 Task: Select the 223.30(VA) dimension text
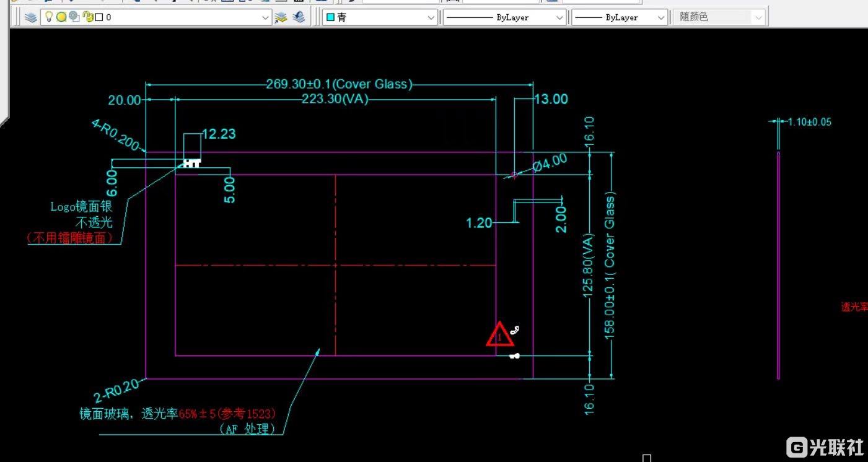pyautogui.click(x=335, y=99)
